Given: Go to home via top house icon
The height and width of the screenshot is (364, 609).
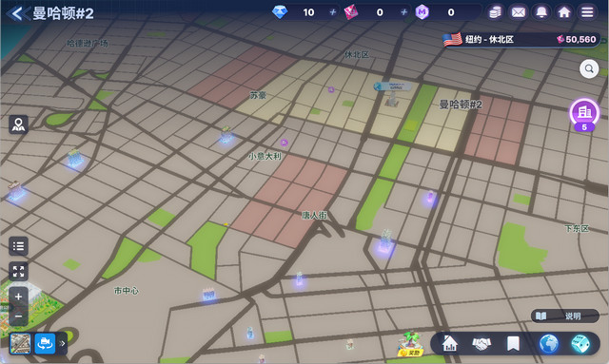Looking at the screenshot, I should click(x=564, y=12).
